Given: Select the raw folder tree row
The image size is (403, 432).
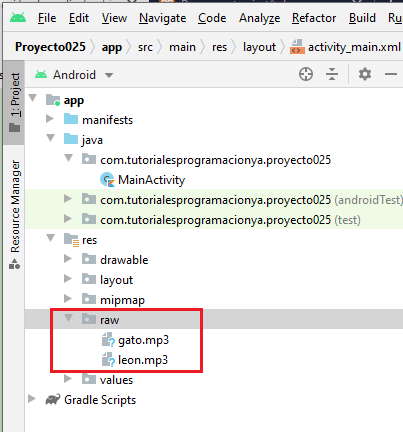Looking at the screenshot, I should 214,319.
